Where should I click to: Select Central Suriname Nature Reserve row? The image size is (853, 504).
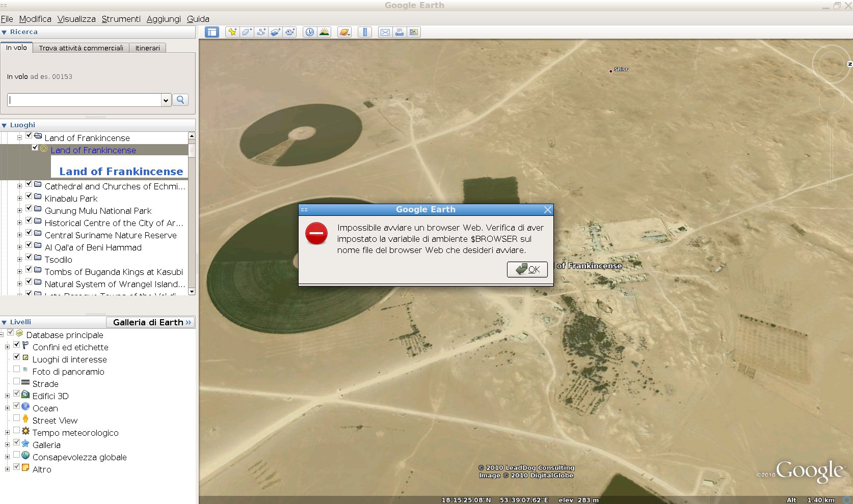[111, 235]
